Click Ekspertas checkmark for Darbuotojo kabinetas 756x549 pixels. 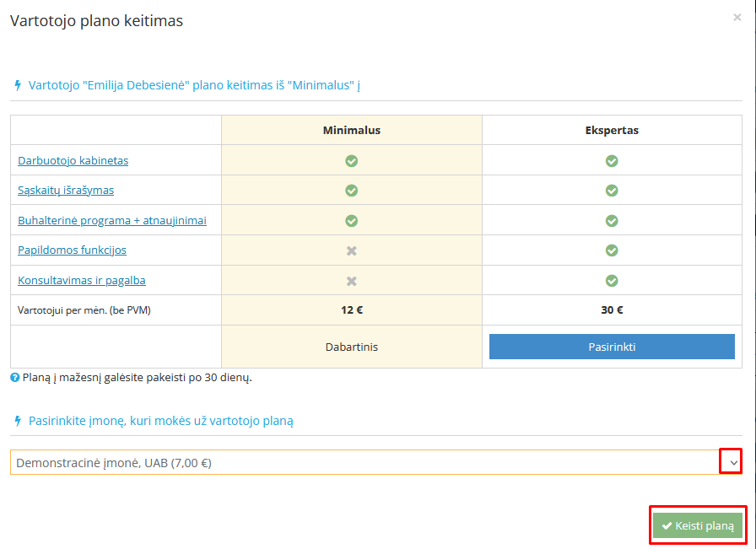coord(612,160)
